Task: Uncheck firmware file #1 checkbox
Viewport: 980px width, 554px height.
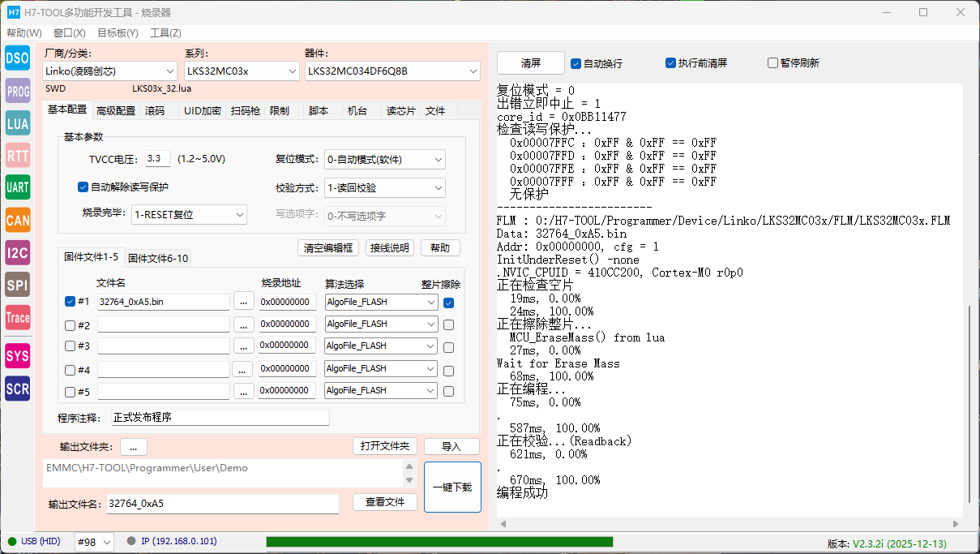Action: tap(70, 302)
